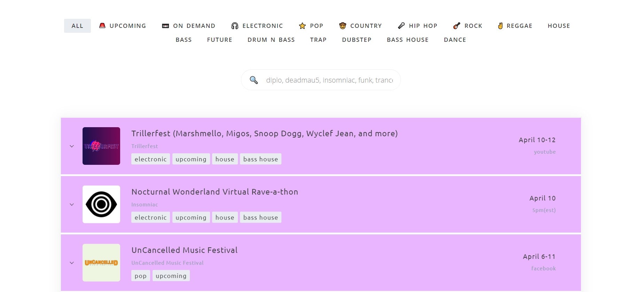Screen dimensions: 644x292
Task: Open Nocturnal Wonderland Virtual Rave-a-thon title
Action: [215, 192]
